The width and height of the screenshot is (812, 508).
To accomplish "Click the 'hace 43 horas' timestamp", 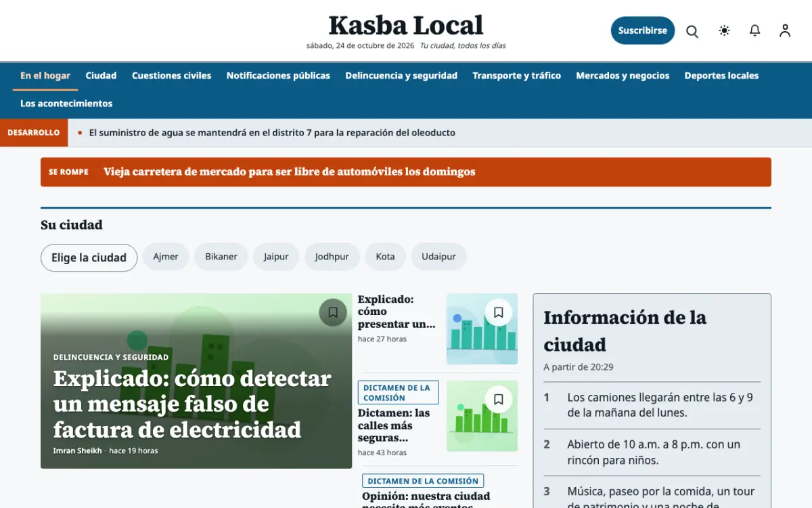I will click(382, 452).
